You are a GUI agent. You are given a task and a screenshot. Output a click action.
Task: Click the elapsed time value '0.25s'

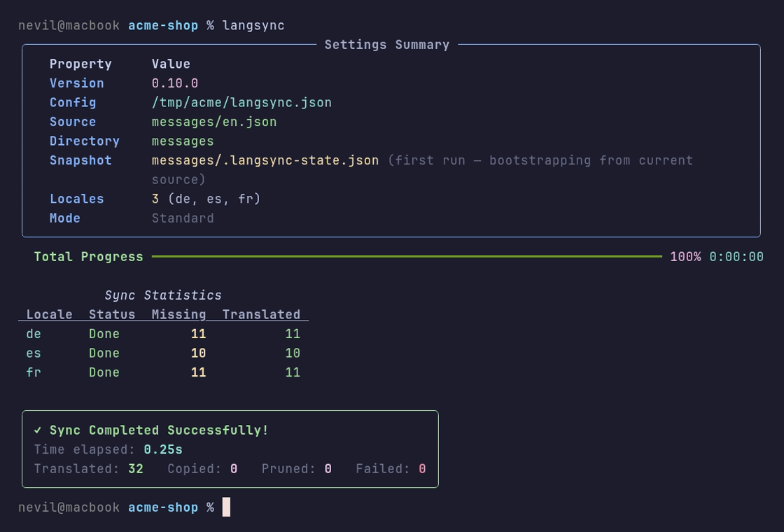point(163,449)
